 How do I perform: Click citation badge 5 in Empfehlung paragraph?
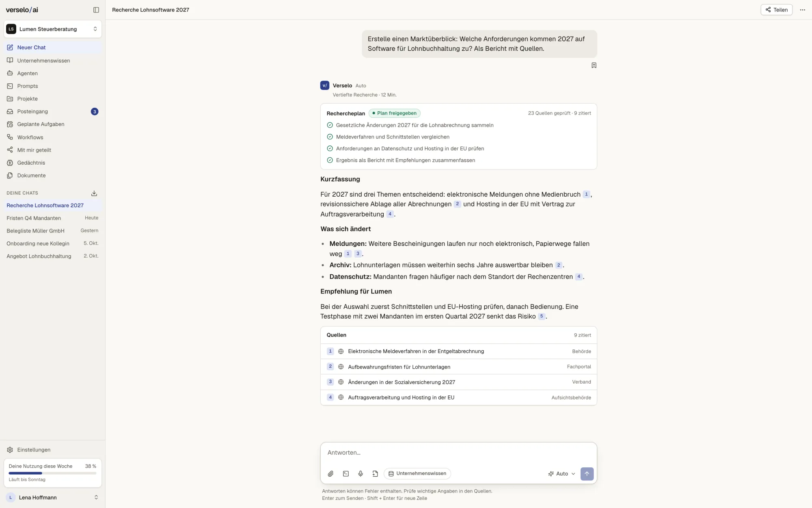pyautogui.click(x=542, y=316)
